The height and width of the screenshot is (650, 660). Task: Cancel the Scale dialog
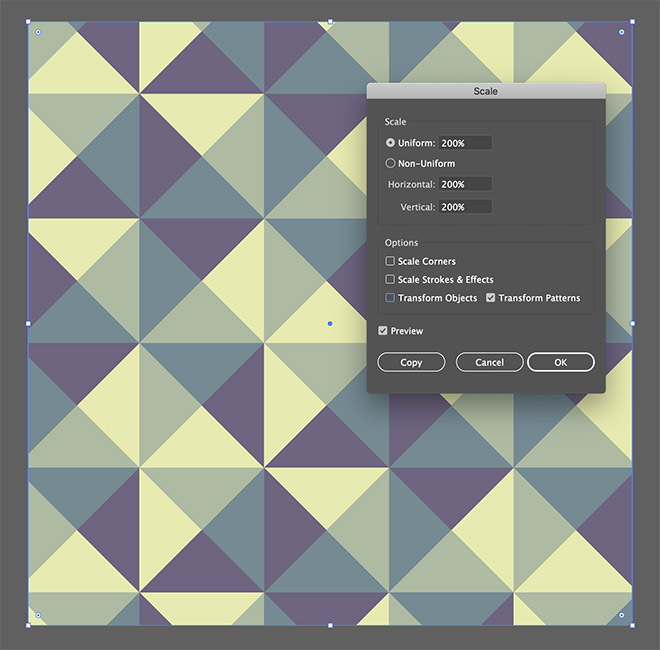pos(489,362)
